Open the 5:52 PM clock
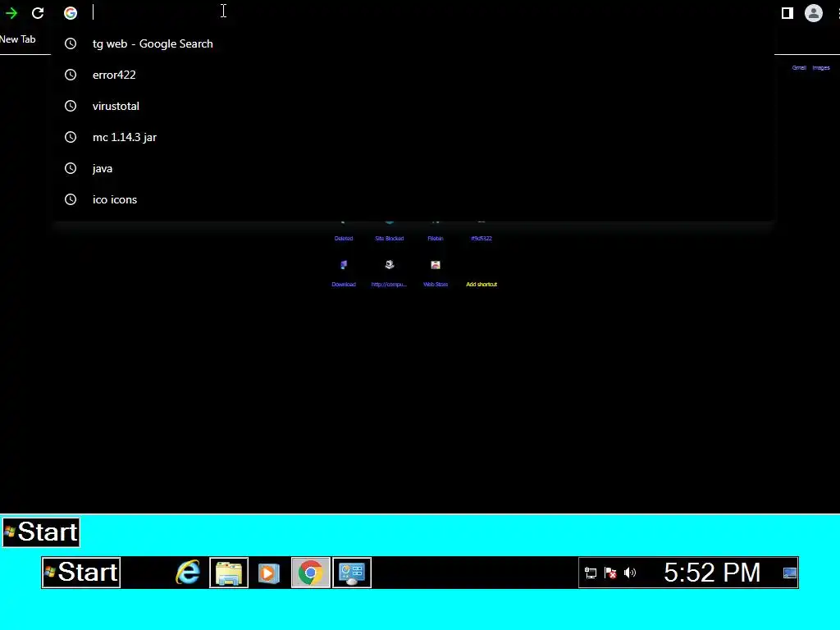This screenshot has height=630, width=840. tap(712, 572)
